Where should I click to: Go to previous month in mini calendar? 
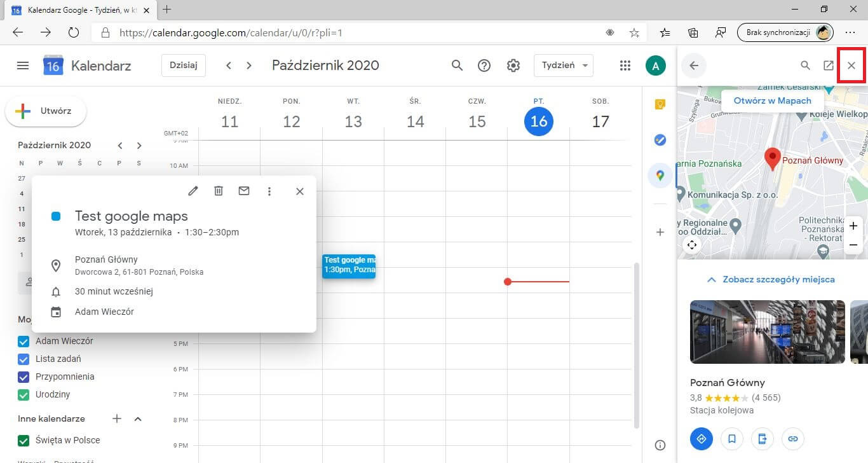[120, 146]
